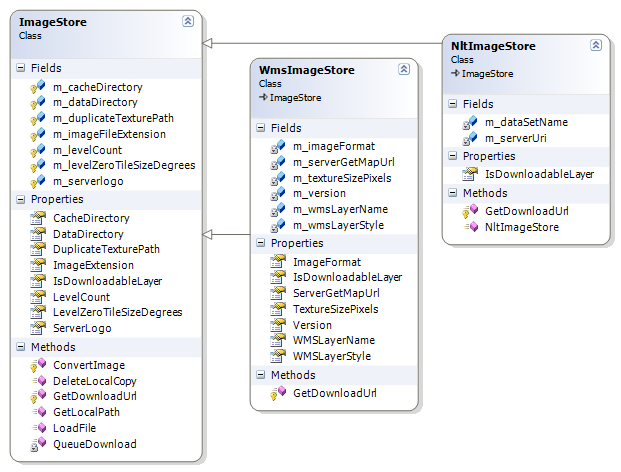
Task: Select the GetLocalPath method
Action: pyautogui.click(x=86, y=412)
